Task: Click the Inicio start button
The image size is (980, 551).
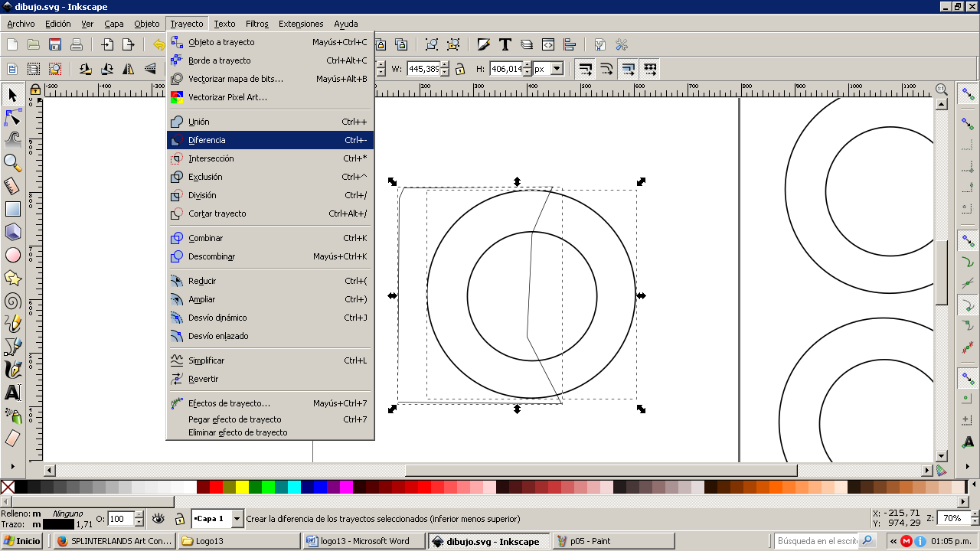Action: pos(21,541)
